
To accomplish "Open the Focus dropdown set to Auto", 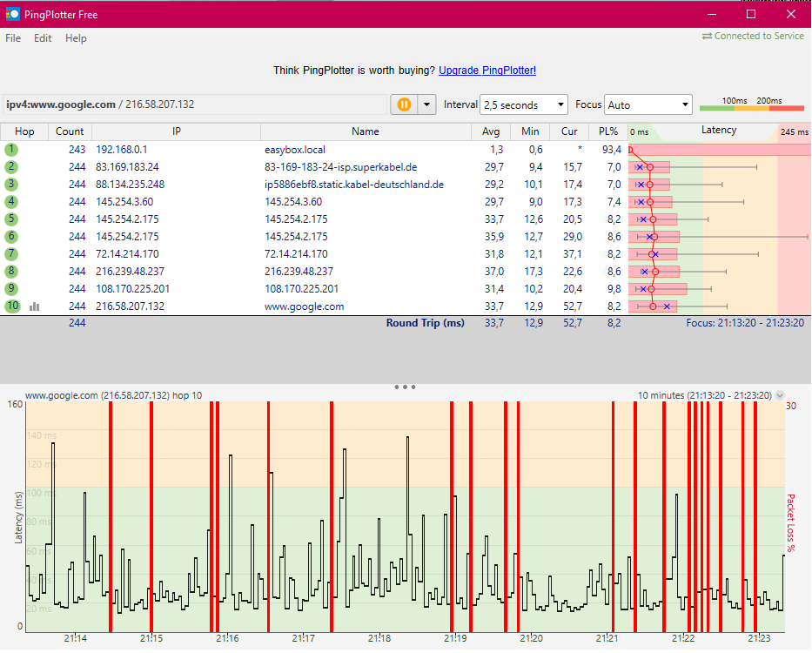I will point(648,104).
